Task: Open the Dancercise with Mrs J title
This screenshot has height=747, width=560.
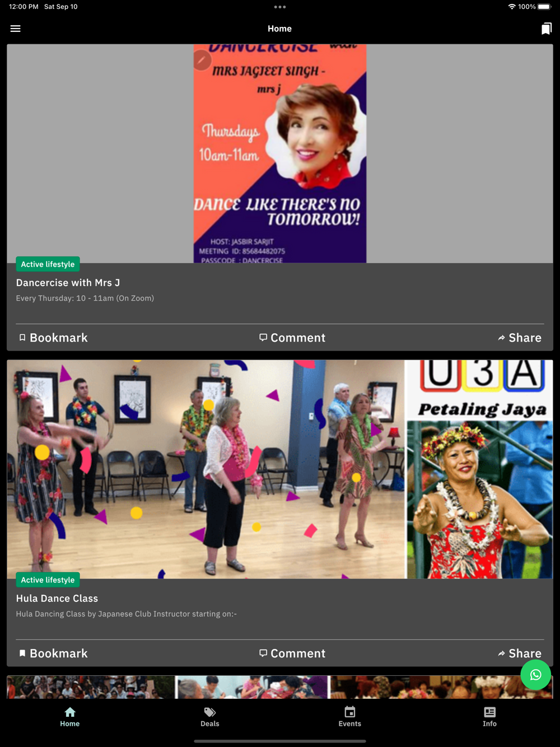Action: coord(68,283)
